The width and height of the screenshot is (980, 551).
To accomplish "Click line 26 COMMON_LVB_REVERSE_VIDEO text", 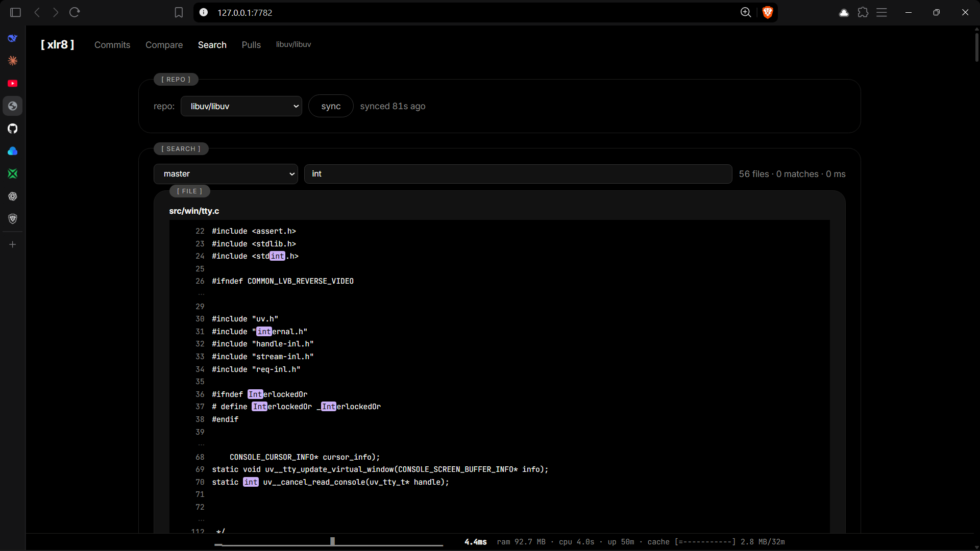I will point(300,281).
